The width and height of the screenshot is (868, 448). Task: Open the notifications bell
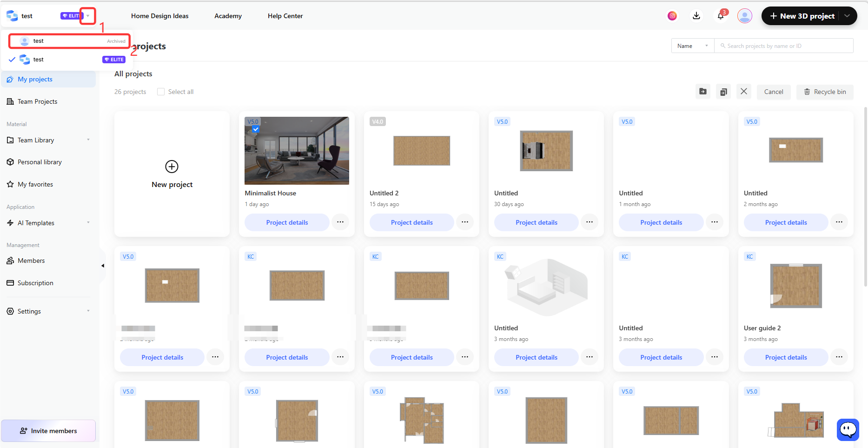coord(721,16)
